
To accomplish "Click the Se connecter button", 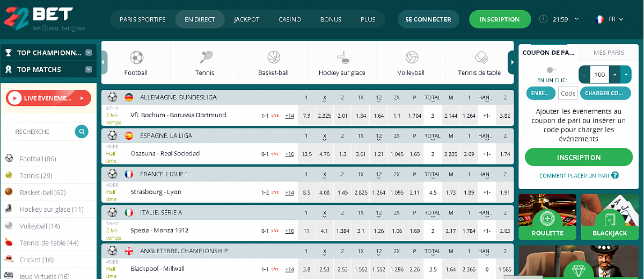I will click(x=428, y=19).
